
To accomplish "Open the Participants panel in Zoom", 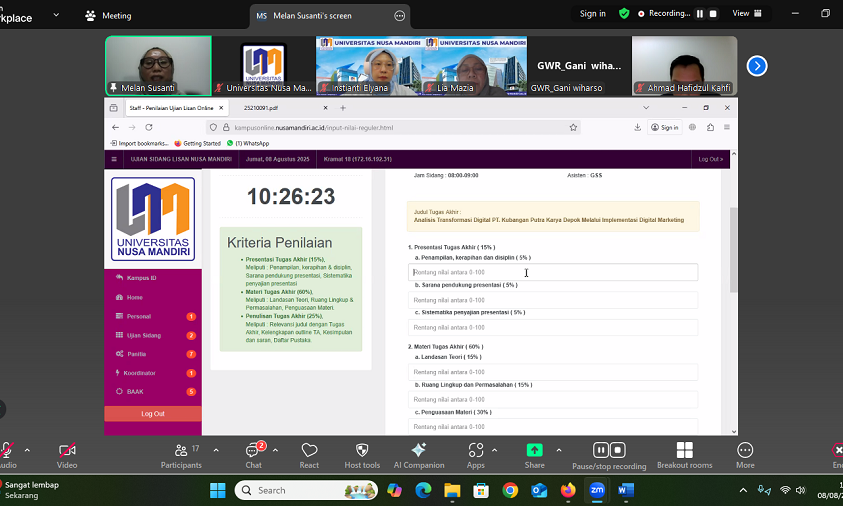I will 181,455.
